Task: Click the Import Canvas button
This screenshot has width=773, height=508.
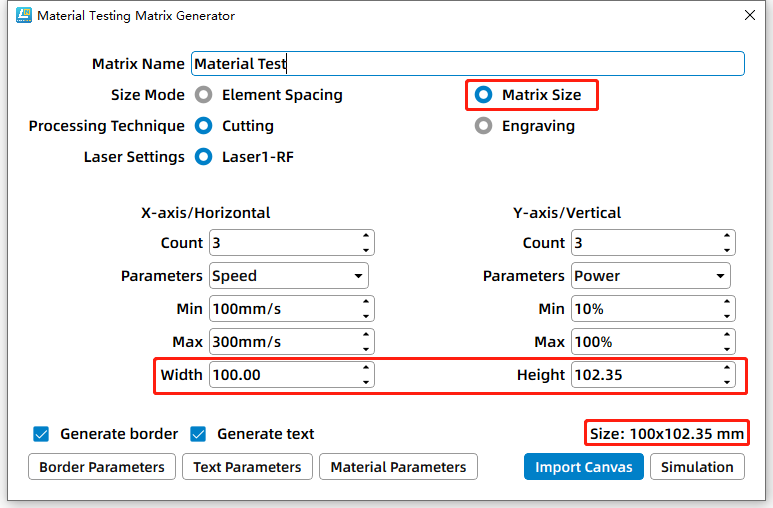Action: pos(584,467)
